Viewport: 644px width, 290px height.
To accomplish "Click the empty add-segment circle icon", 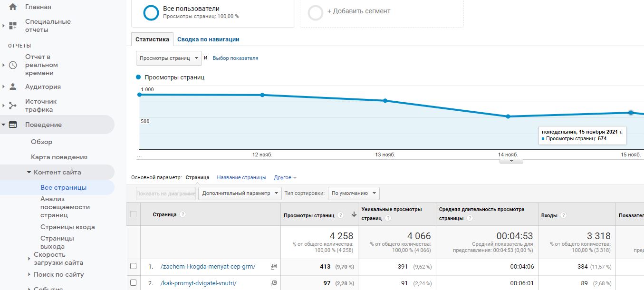I will (316, 13).
